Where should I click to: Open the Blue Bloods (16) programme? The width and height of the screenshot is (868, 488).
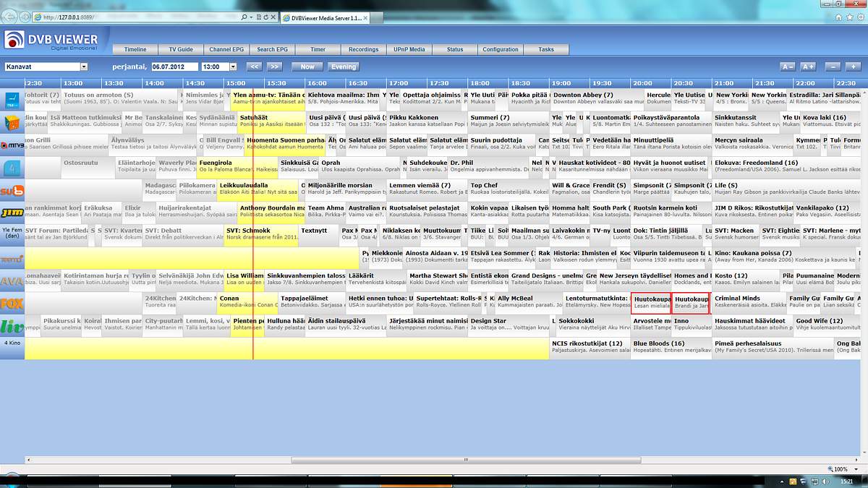click(671, 347)
